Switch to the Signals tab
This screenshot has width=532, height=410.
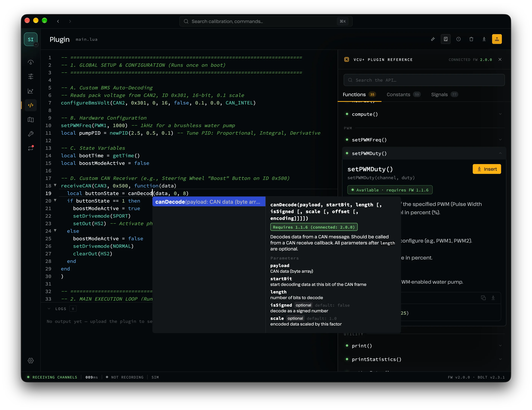tap(445, 95)
